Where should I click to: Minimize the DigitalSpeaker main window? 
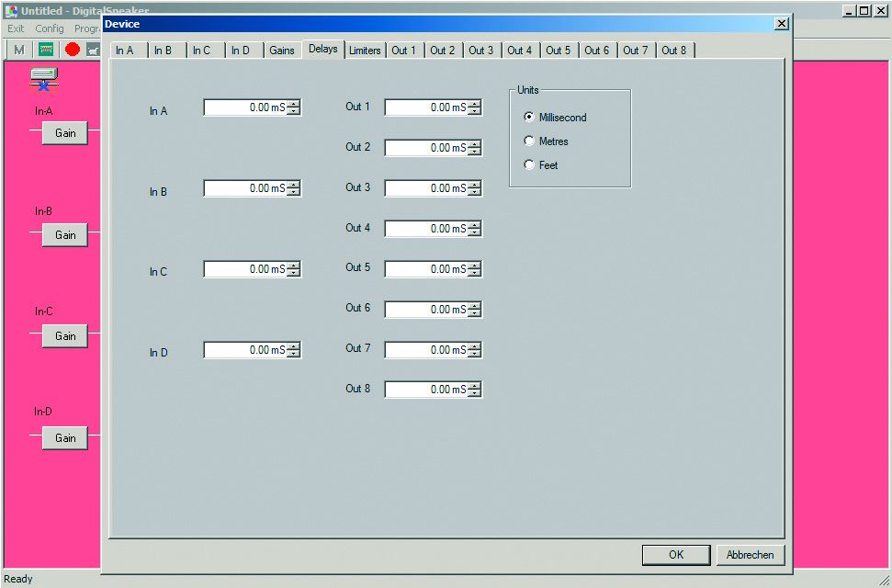[850, 10]
